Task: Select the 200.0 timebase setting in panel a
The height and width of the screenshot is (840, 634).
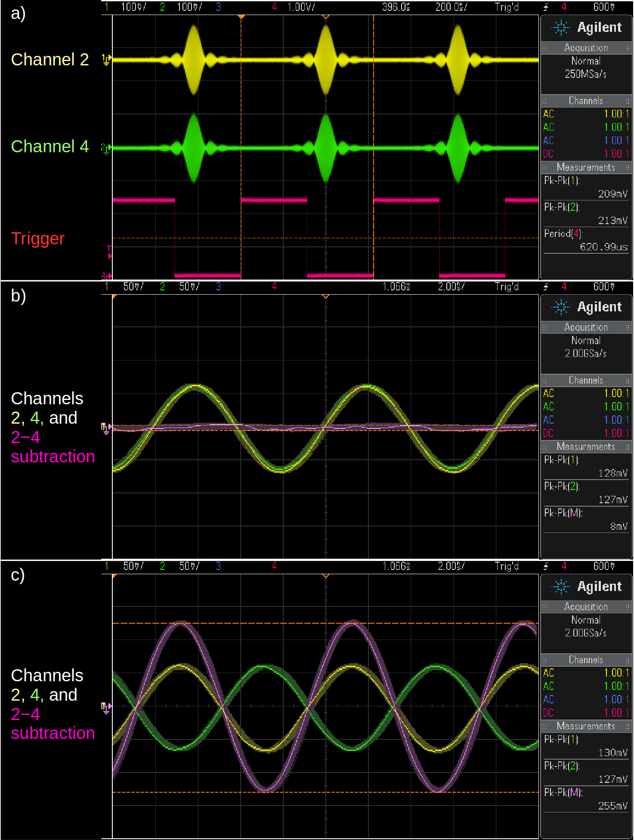Action: pyautogui.click(x=451, y=7)
